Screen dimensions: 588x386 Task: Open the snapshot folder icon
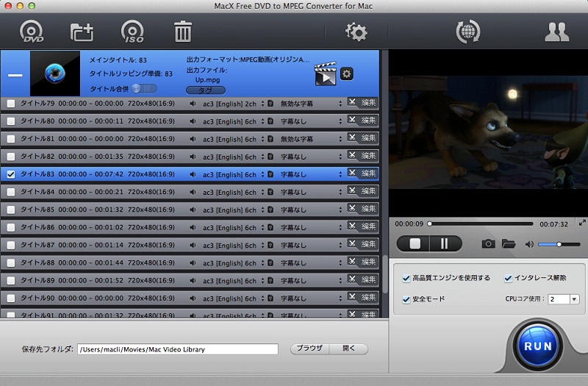coord(509,244)
